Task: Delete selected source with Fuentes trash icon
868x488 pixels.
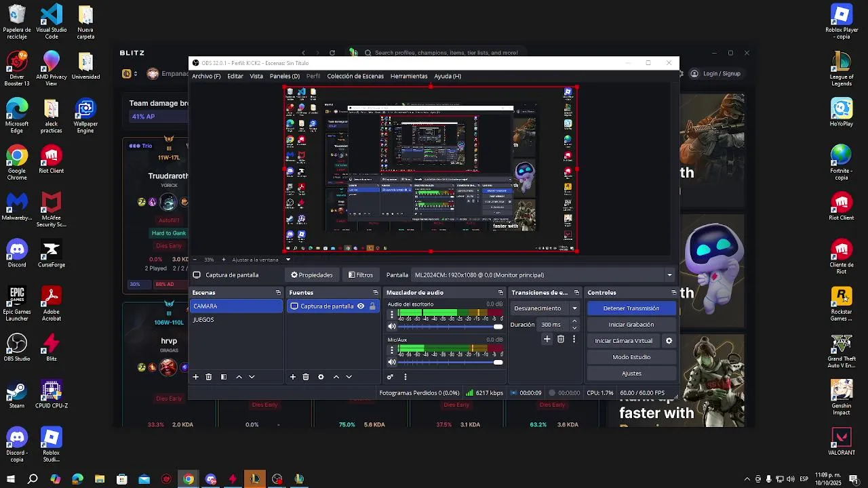Action: click(306, 377)
